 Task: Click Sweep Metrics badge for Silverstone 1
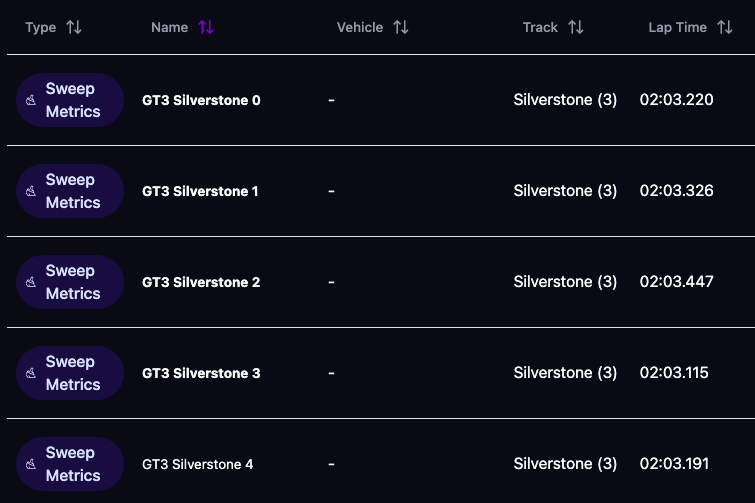[70, 191]
